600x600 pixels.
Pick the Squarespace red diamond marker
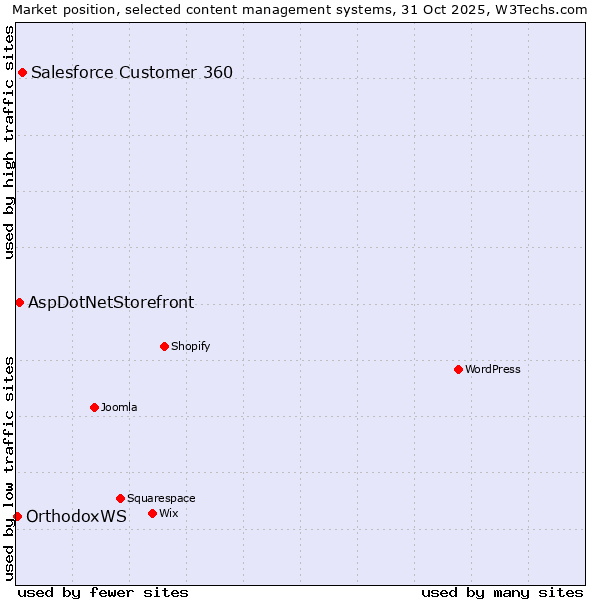120,498
